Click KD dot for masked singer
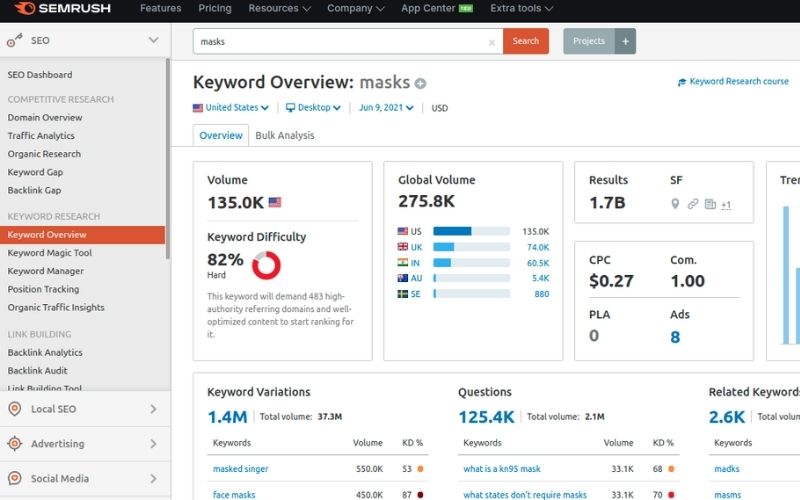800x500 pixels. pos(420,469)
